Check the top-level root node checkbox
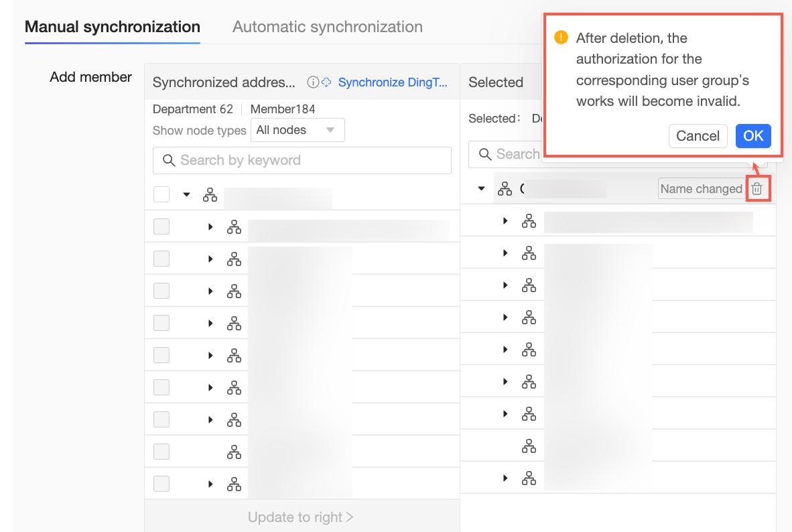The height and width of the screenshot is (532, 792). [161, 195]
